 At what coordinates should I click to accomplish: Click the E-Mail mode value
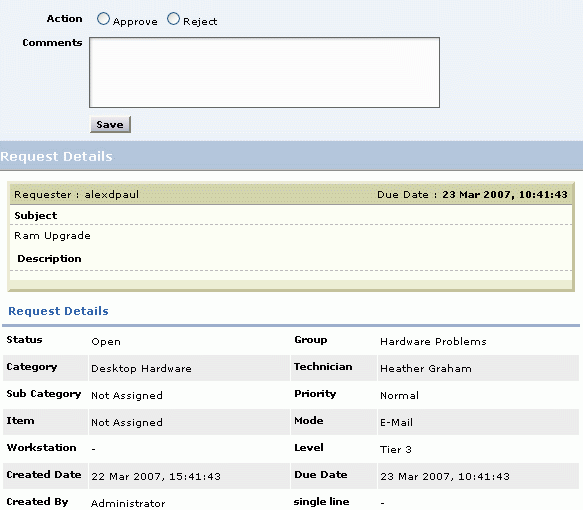pyautogui.click(x=396, y=422)
